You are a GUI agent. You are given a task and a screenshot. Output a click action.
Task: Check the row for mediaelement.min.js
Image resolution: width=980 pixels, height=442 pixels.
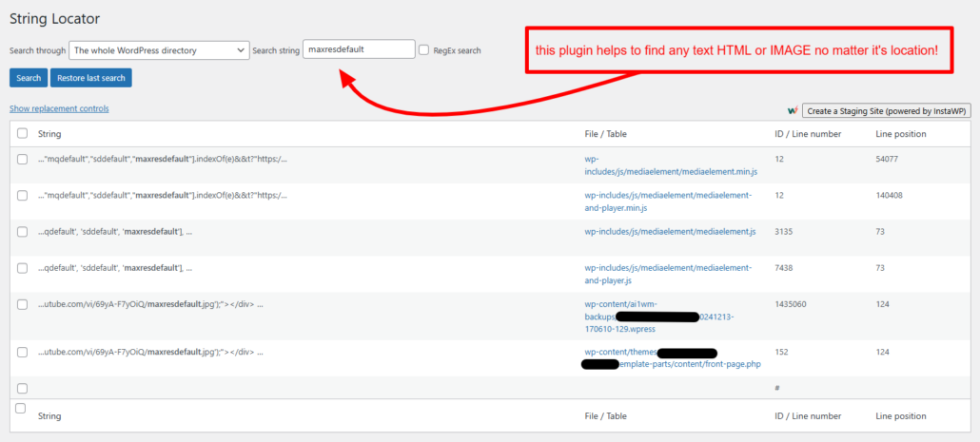(x=23, y=159)
